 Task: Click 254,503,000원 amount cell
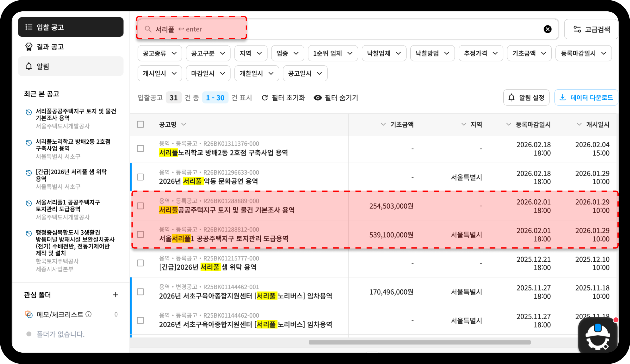click(x=391, y=206)
